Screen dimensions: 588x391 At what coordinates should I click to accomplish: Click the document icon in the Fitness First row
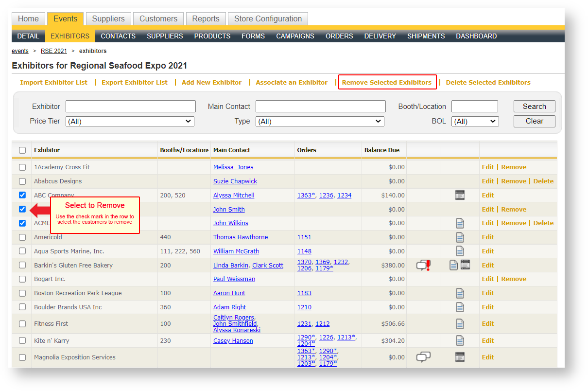460,324
